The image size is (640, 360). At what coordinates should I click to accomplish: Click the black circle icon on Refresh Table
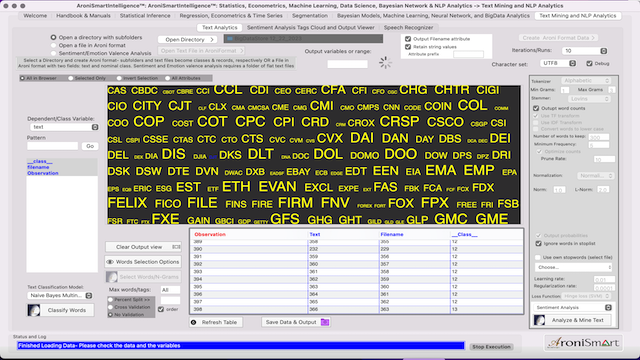click(193, 322)
